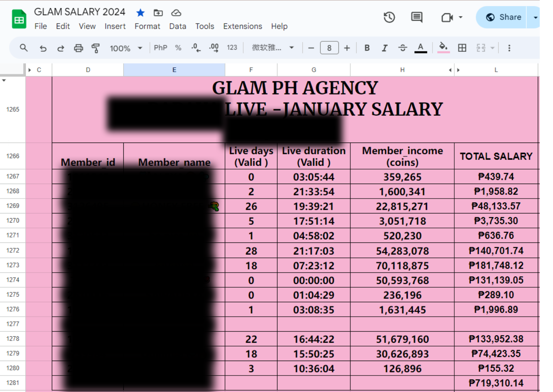Check the cloud save status icon
This screenshot has width=553, height=392.
point(176,13)
